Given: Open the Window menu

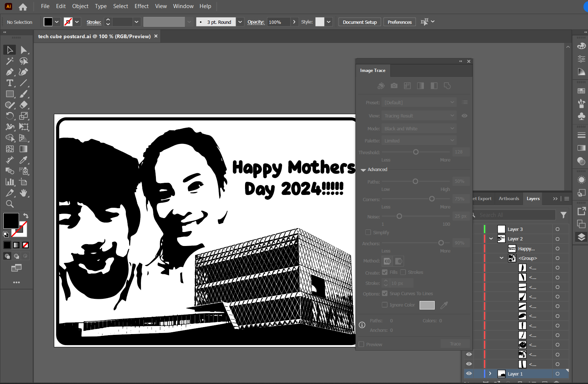Looking at the screenshot, I should pyautogui.click(x=183, y=6).
